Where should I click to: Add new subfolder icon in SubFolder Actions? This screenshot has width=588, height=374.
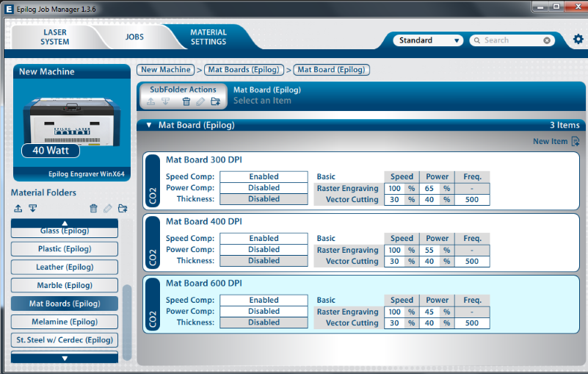215,101
